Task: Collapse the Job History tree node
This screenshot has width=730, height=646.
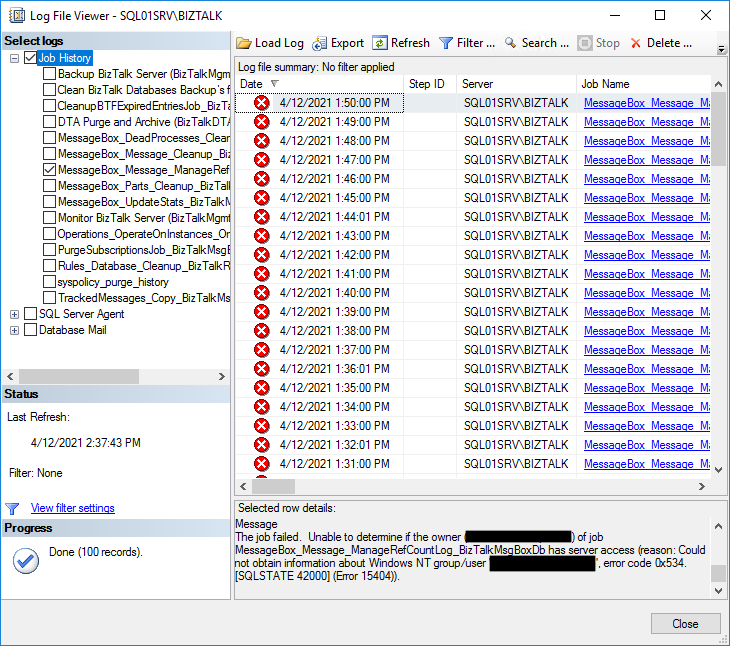Action: pos(14,58)
